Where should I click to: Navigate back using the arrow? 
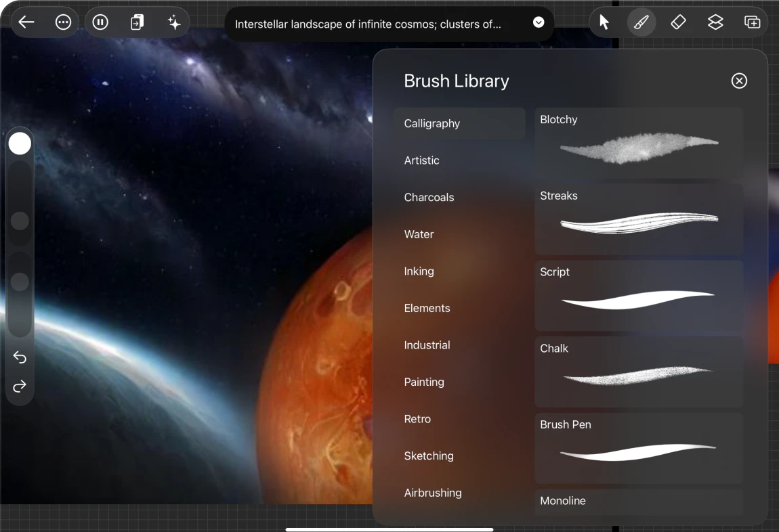point(26,22)
